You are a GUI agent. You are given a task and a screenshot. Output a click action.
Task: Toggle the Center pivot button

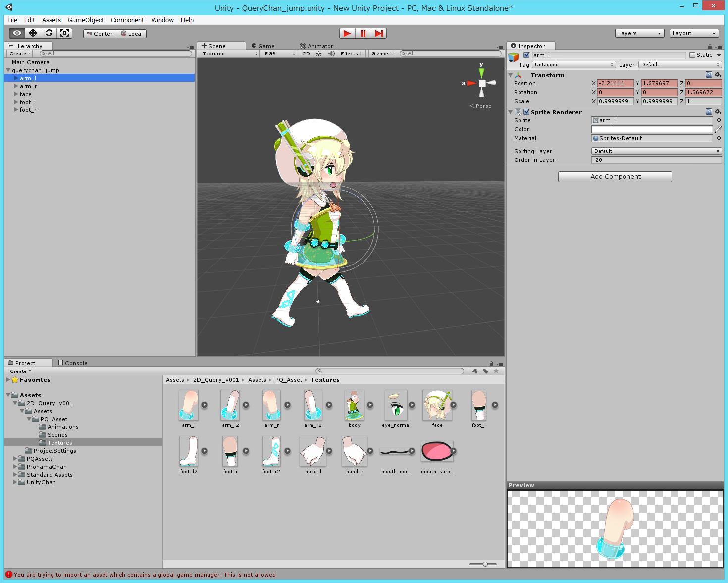coord(99,34)
